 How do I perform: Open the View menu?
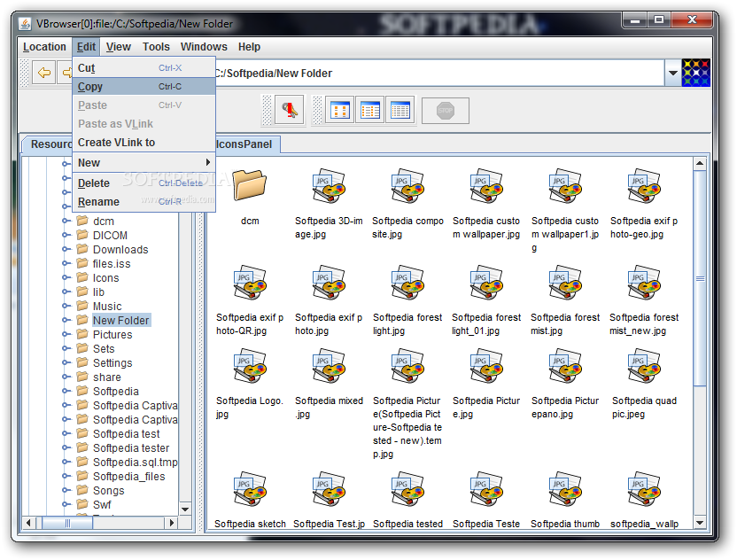pos(118,47)
